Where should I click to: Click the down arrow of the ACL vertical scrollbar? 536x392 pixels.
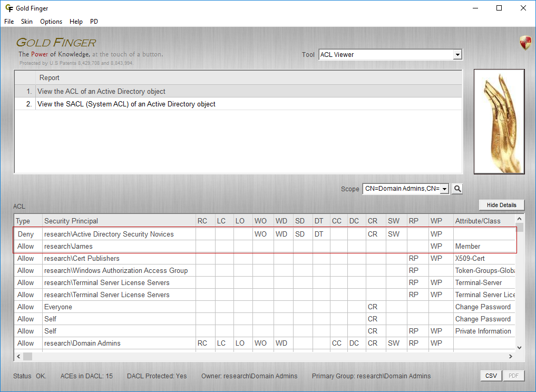pyautogui.click(x=519, y=347)
